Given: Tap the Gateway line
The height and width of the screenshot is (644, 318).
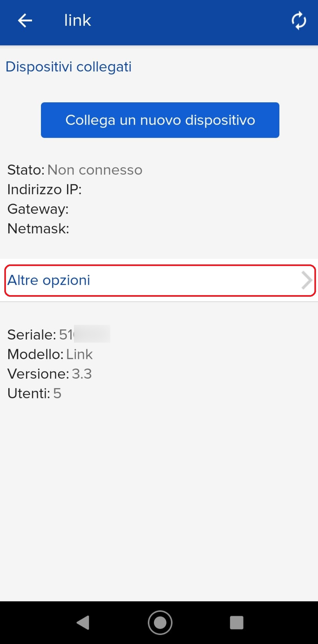Looking at the screenshot, I should coord(38,209).
